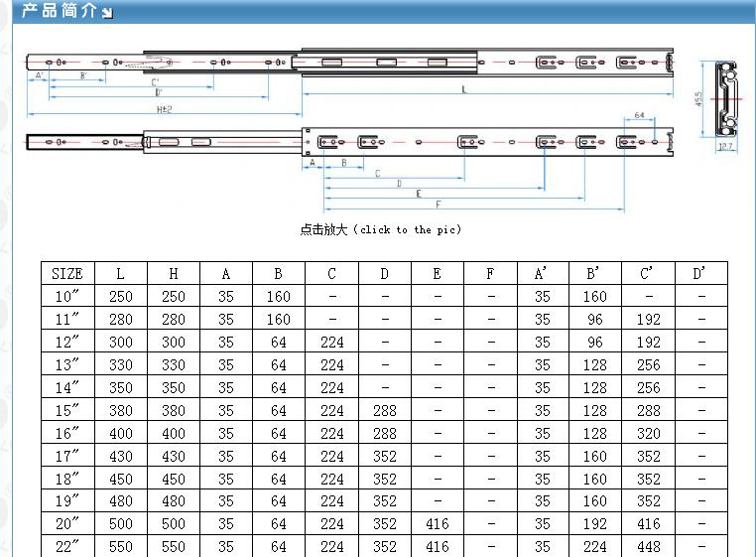Select the D' column header in table
Screen dimensions: 756x557
[701, 273]
